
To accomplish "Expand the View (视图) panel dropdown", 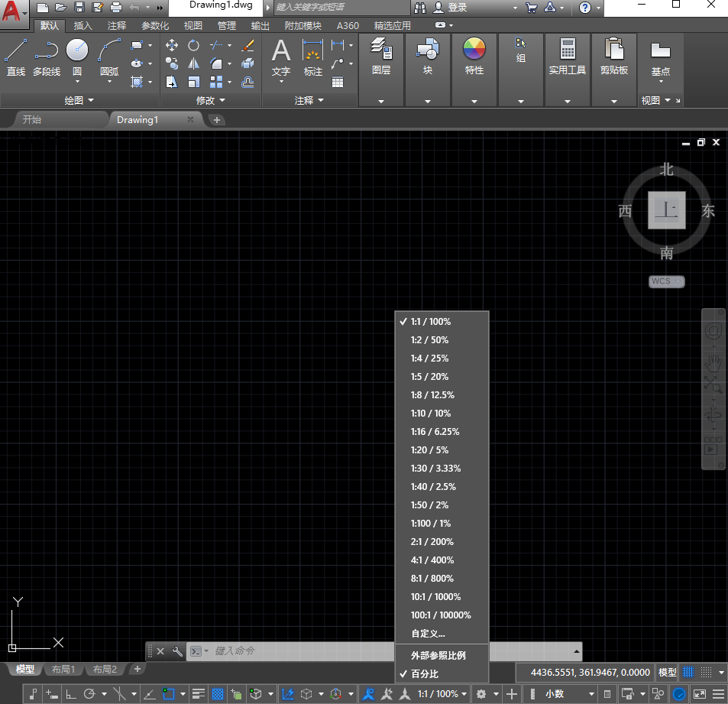I will tap(656, 100).
